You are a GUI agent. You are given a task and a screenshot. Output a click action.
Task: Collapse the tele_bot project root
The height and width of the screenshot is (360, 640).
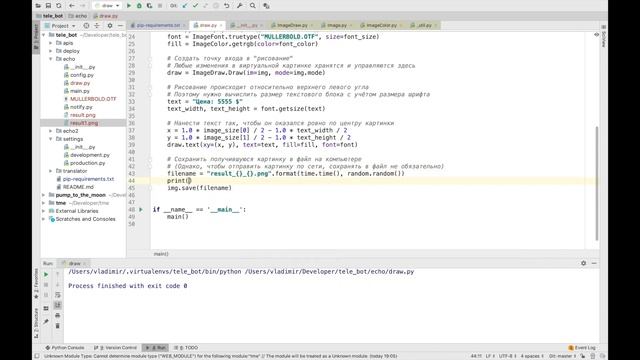[44, 35]
